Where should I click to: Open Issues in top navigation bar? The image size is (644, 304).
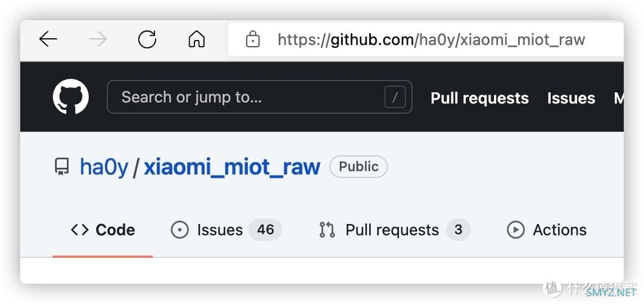(571, 98)
